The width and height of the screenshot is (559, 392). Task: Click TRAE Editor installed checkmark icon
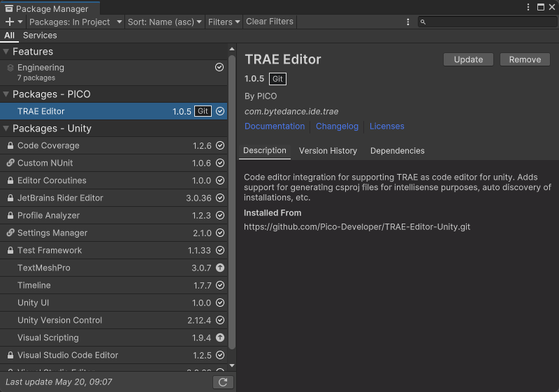(220, 111)
